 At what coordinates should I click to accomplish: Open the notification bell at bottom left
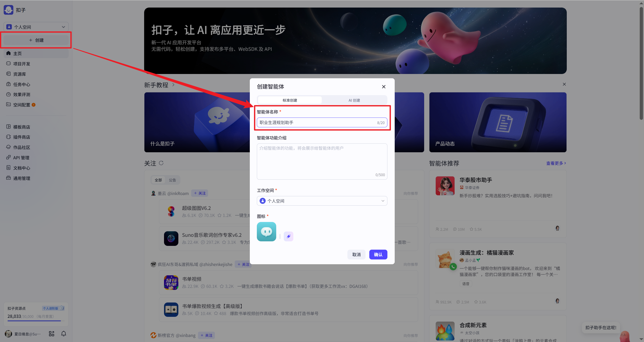pyautogui.click(x=63, y=333)
